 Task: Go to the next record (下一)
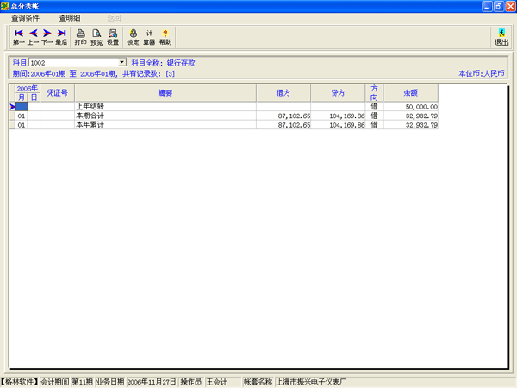tap(47, 37)
